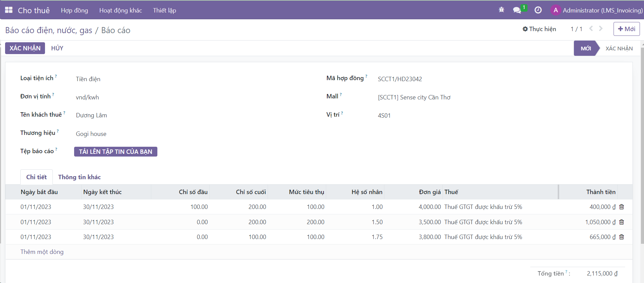Switch to the Thông tin khác tab
The height and width of the screenshot is (283, 644).
tap(80, 177)
